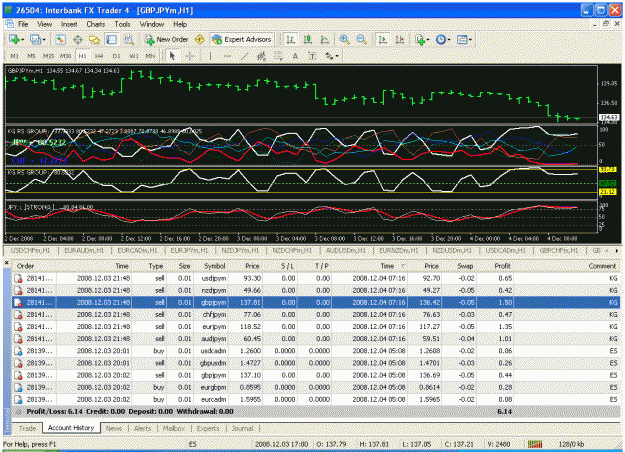Open the Charts menu
Viewport: 625px width, 452px height.
(x=96, y=24)
